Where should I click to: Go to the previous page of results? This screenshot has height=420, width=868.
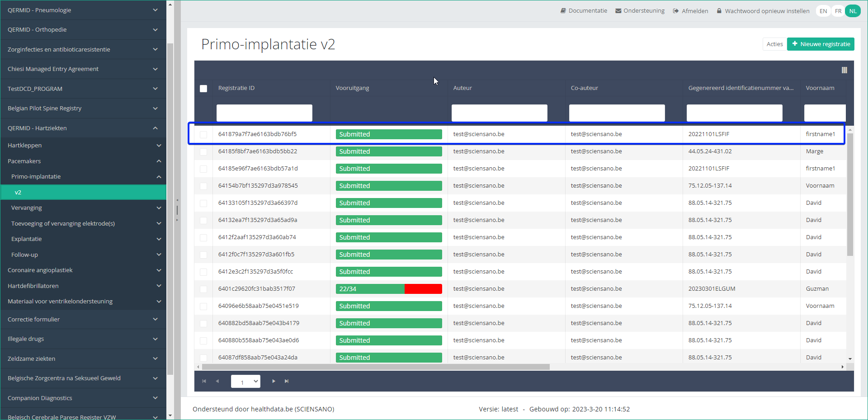(x=217, y=381)
